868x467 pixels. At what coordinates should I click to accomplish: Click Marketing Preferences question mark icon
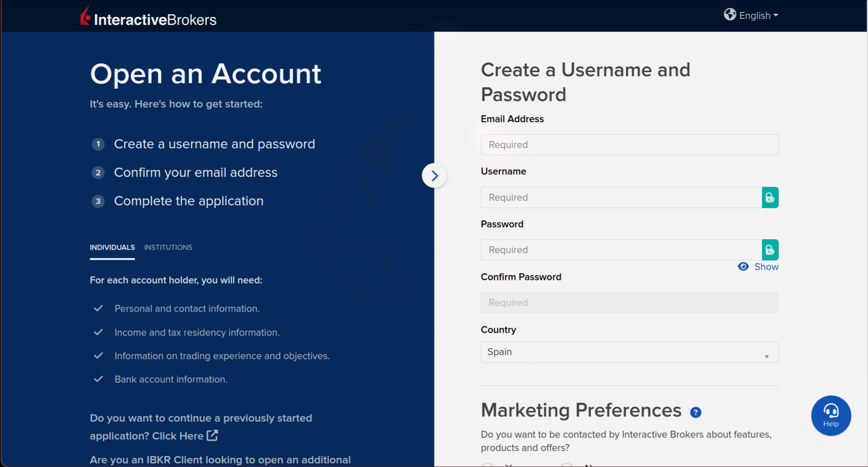(x=696, y=412)
